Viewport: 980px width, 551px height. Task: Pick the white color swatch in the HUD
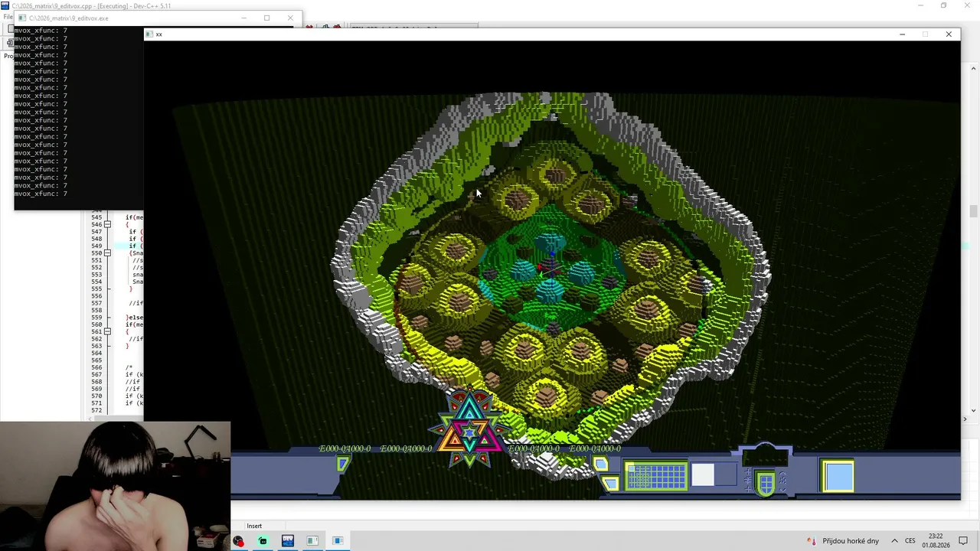coord(703,475)
